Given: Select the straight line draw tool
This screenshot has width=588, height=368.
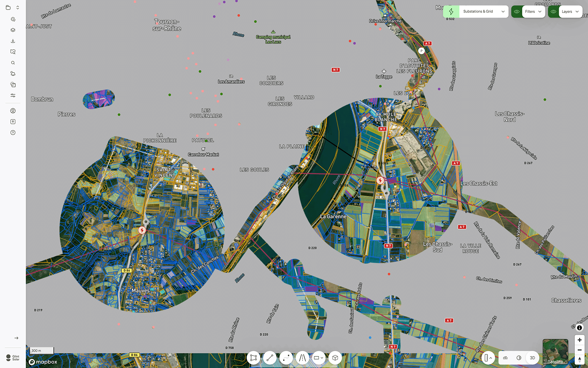Looking at the screenshot, I should point(270,358).
